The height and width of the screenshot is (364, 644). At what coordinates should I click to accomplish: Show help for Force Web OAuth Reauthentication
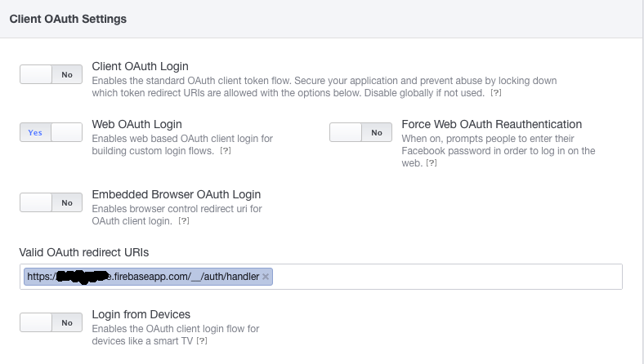click(432, 163)
